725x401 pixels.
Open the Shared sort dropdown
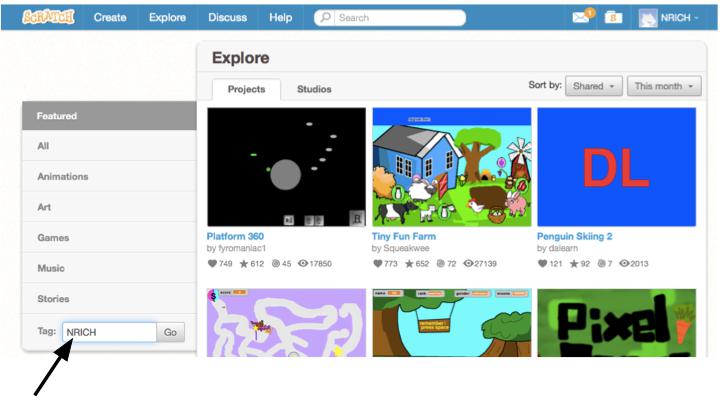pos(594,86)
